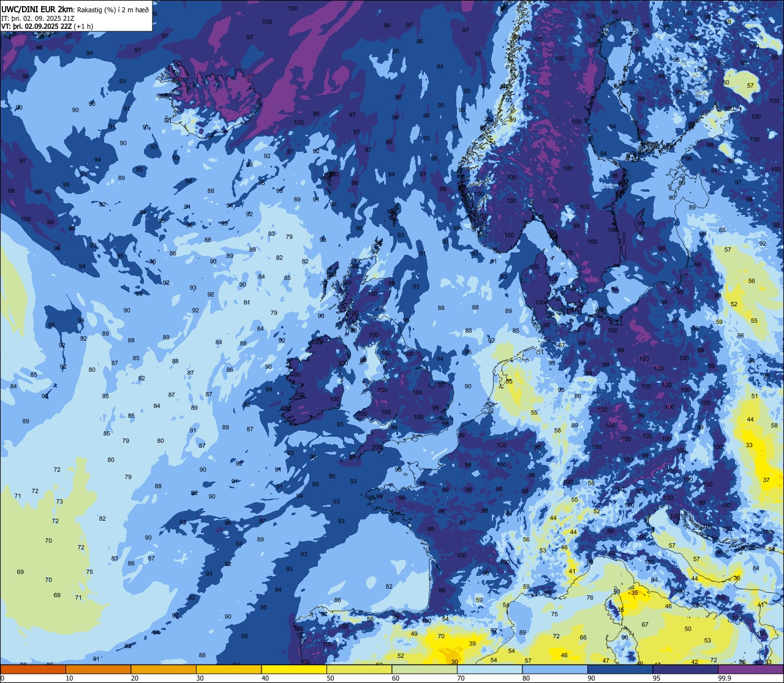This screenshot has height=683, width=784.
Task: Click the '73' humidity value on the map
Action: coord(59,502)
